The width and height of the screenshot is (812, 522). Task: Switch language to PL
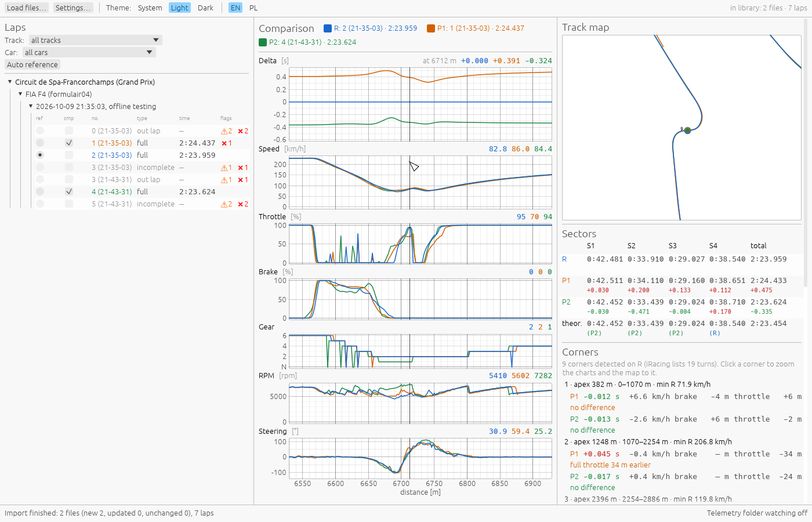click(253, 8)
